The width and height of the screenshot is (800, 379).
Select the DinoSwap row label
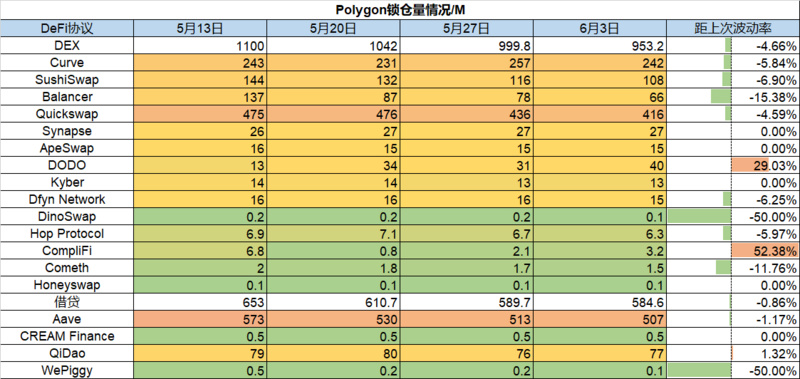coord(67,217)
